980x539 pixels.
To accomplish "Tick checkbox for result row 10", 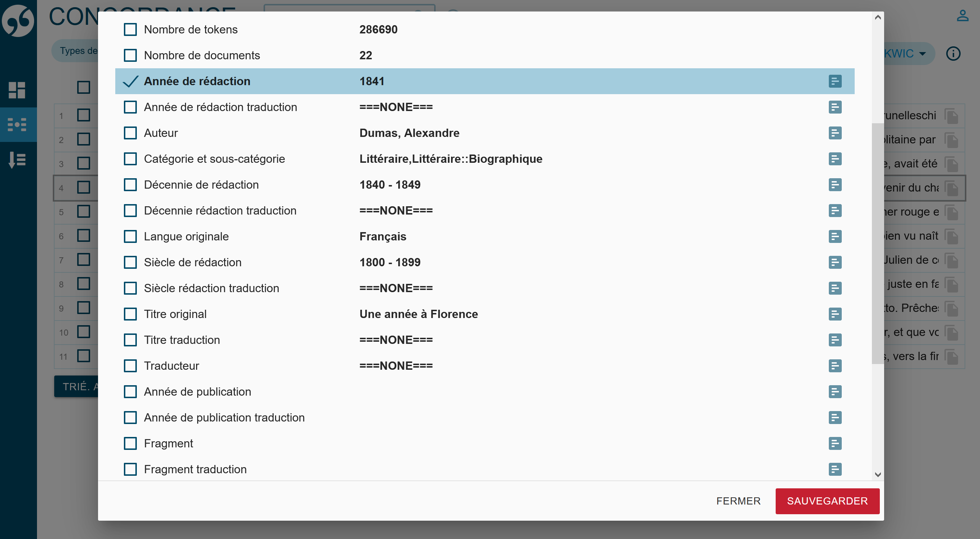I will point(83,332).
